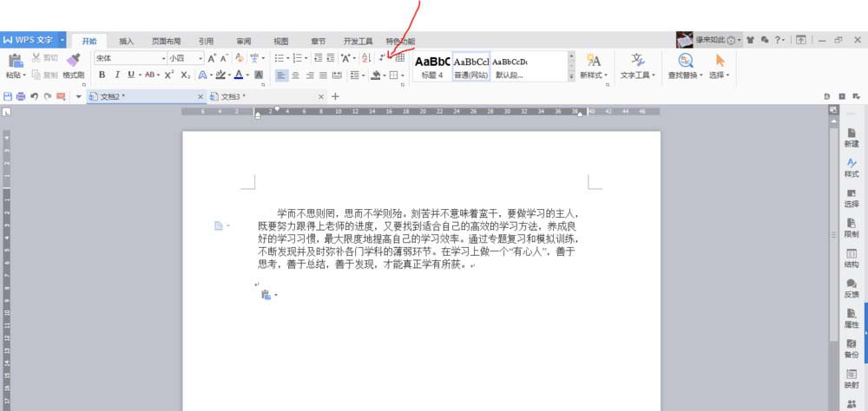
Task: Click the sort A-Z icon
Action: coord(366,58)
